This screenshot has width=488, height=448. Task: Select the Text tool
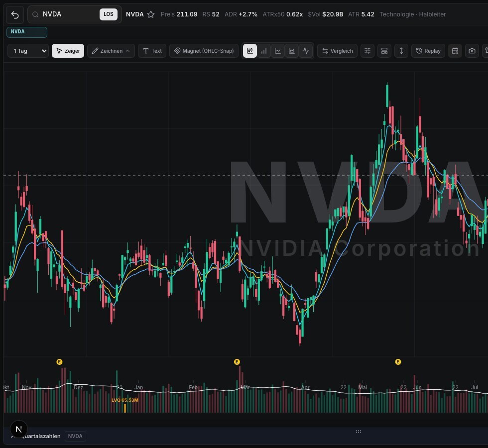152,51
